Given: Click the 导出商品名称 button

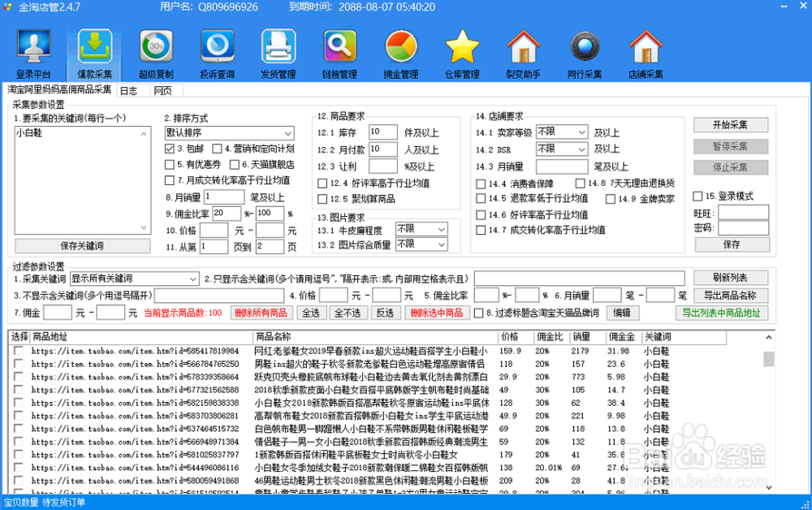Looking at the screenshot, I should (731, 296).
